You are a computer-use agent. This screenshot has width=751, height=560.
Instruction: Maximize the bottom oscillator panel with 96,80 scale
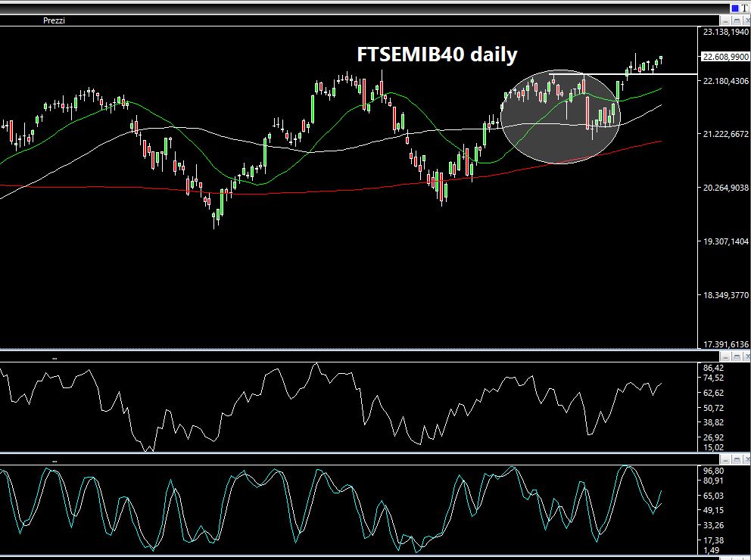tap(737, 459)
